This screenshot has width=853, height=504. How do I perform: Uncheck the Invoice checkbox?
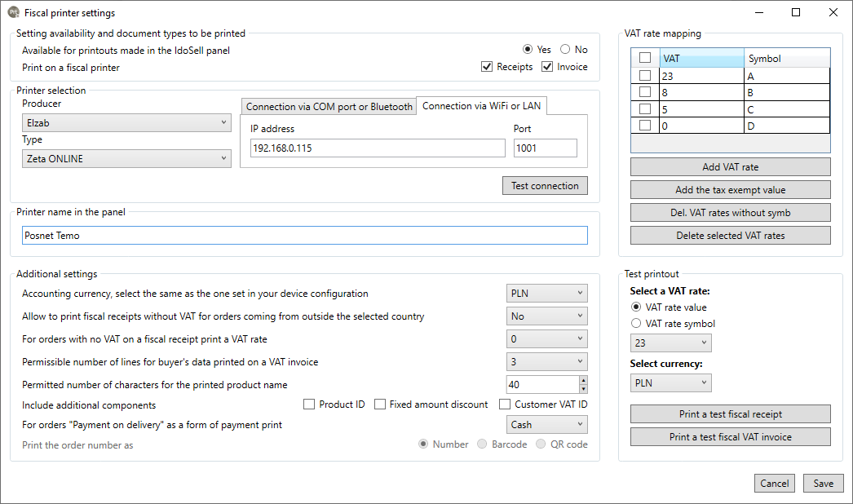pyautogui.click(x=546, y=67)
